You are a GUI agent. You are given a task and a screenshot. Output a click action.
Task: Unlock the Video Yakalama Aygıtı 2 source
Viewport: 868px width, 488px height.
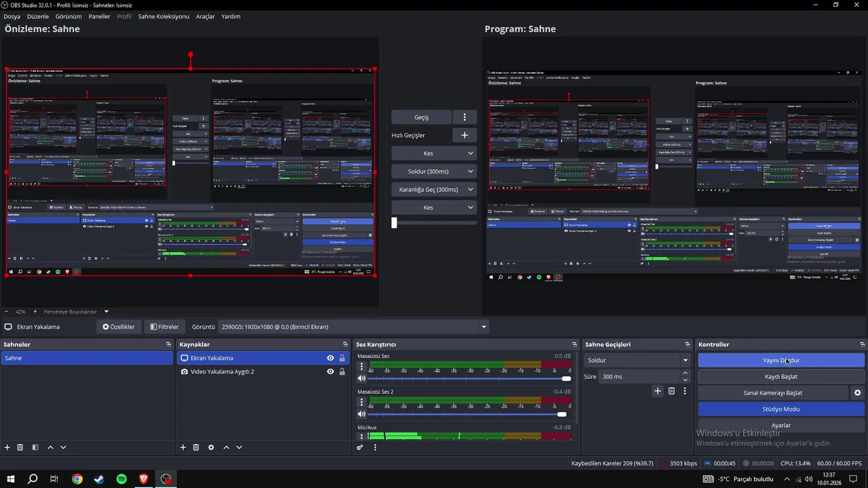[342, 372]
